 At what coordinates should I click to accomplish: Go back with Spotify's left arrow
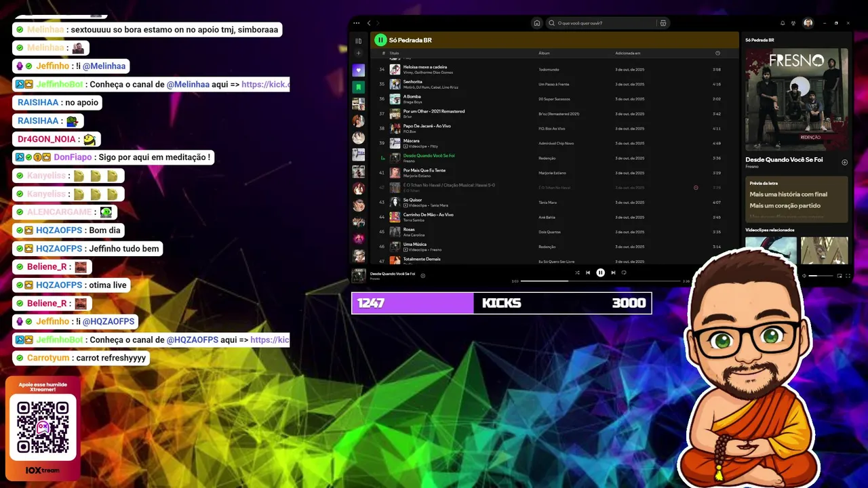click(x=369, y=23)
